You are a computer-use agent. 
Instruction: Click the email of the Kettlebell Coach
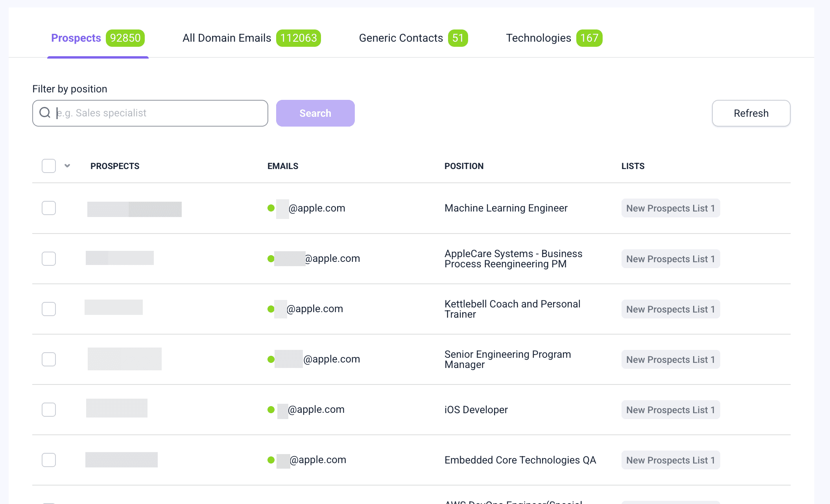pos(309,309)
